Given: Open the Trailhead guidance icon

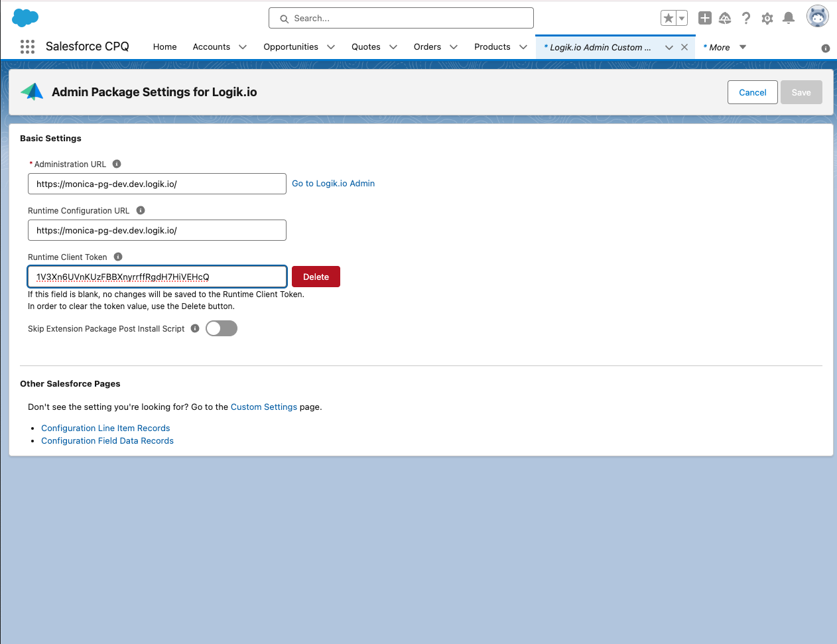Looking at the screenshot, I should point(725,18).
